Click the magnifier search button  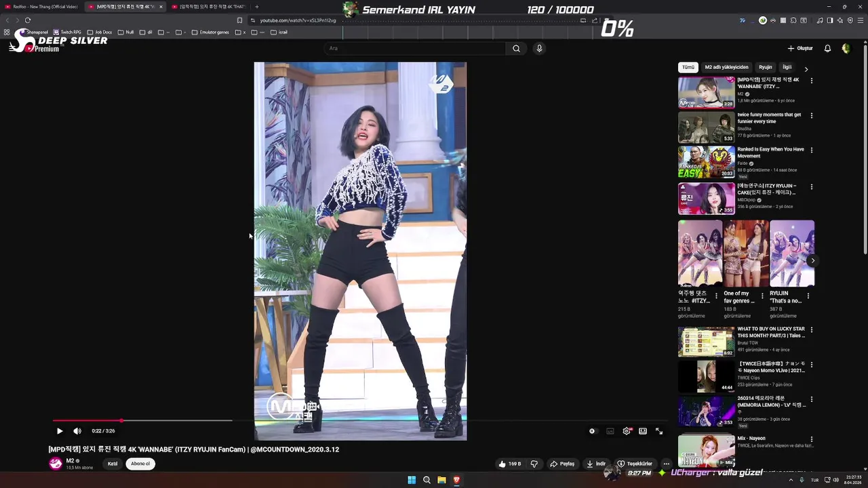coord(516,48)
